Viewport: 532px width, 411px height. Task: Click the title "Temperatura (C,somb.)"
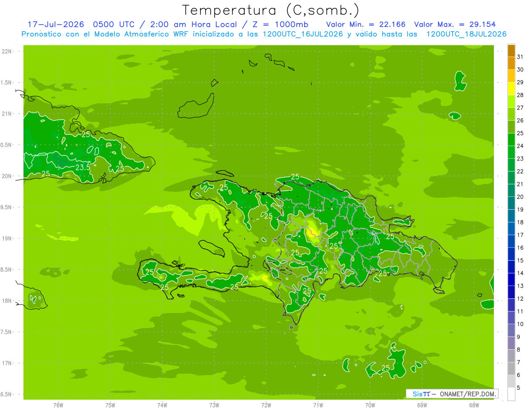[x=271, y=10]
